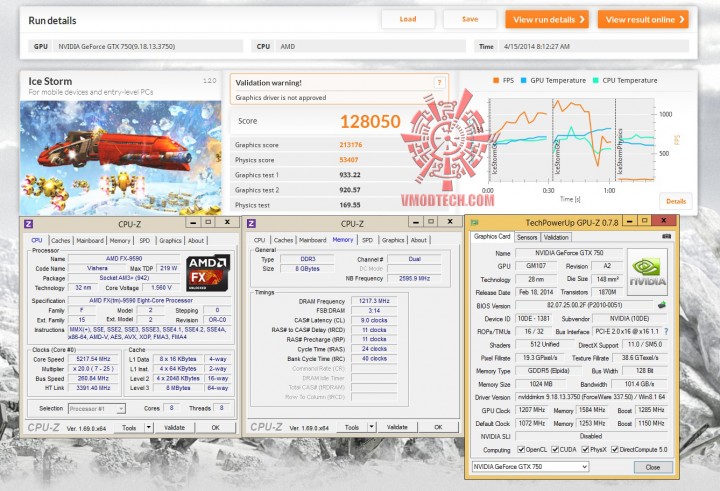Open View run details
Viewport: 720px width, 491px height.
pos(547,19)
